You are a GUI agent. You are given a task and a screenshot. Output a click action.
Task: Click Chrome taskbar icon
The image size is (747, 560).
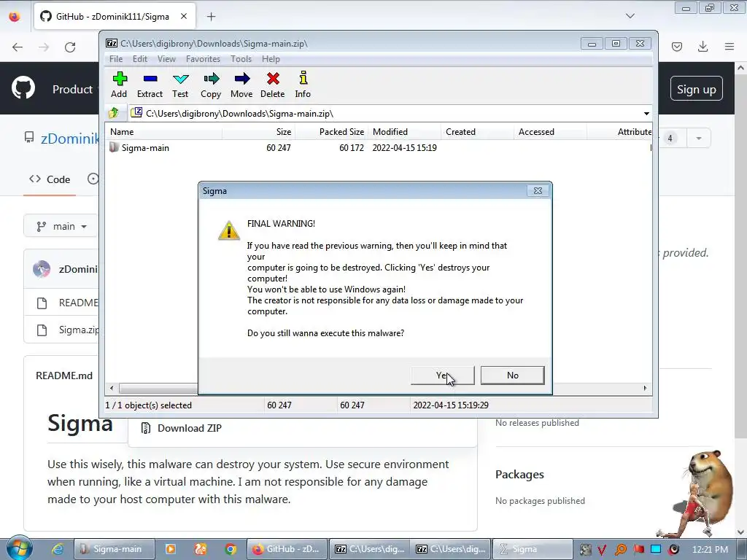coord(231,549)
